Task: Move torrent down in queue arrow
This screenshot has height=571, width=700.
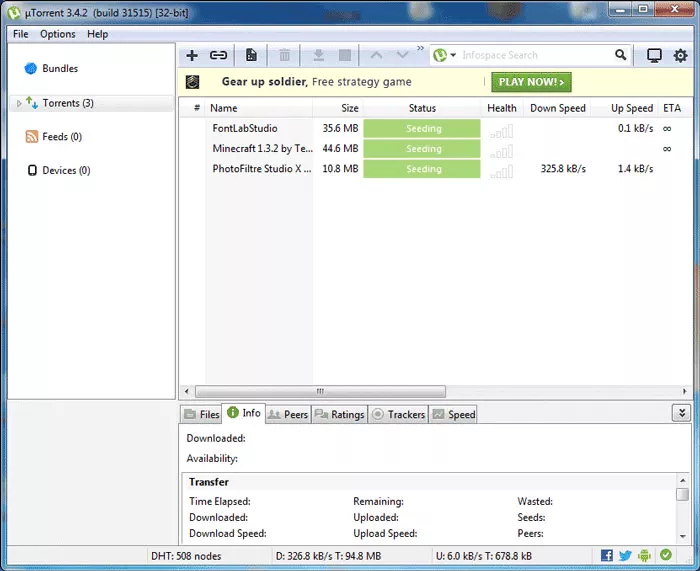Action: (403, 55)
